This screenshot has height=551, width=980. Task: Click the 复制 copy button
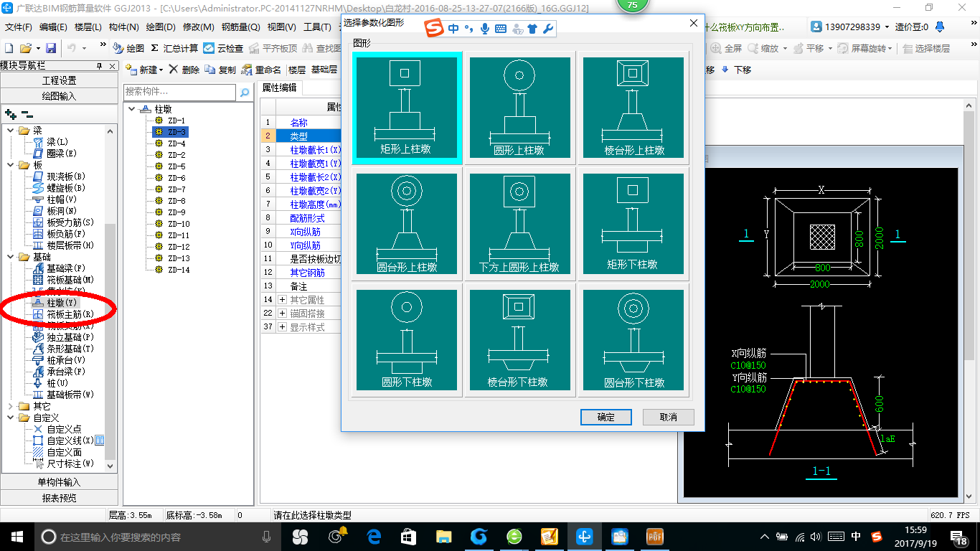220,70
